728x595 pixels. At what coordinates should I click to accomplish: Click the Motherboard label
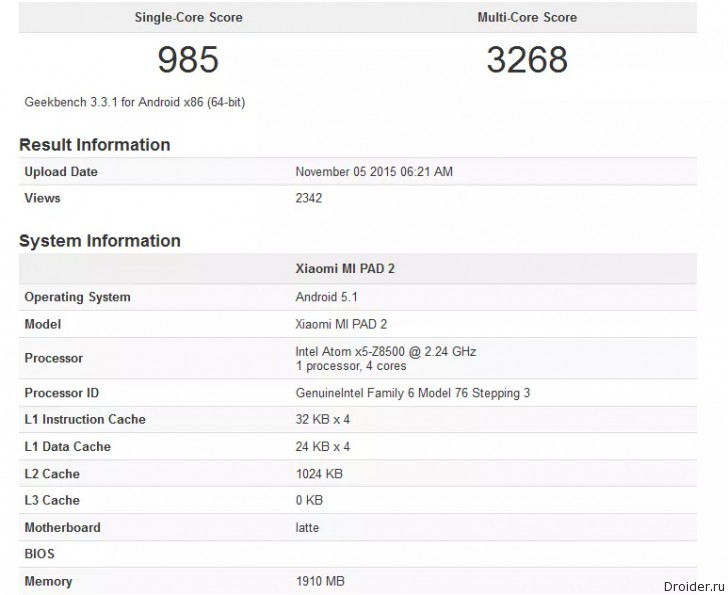point(62,528)
